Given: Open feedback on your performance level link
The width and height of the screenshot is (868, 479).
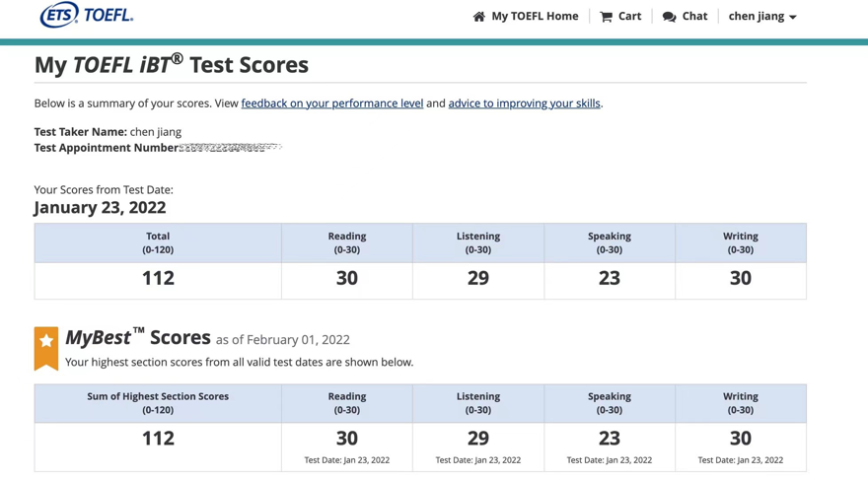Looking at the screenshot, I should click(x=331, y=103).
